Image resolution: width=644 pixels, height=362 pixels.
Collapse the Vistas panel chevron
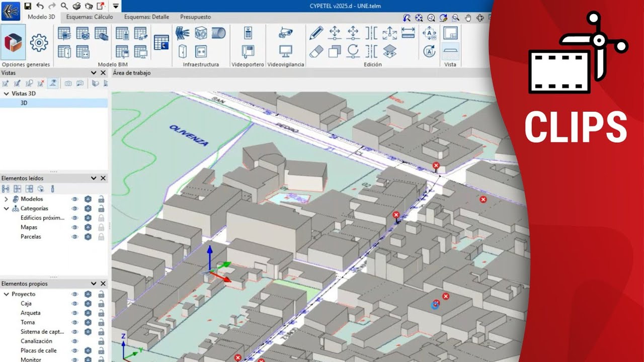pos(94,73)
